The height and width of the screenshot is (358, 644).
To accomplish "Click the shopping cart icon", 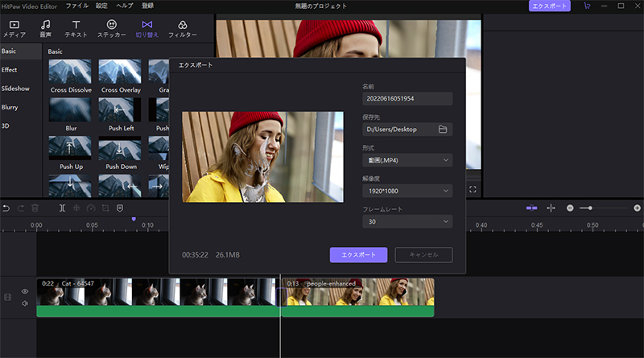I will [x=586, y=6].
